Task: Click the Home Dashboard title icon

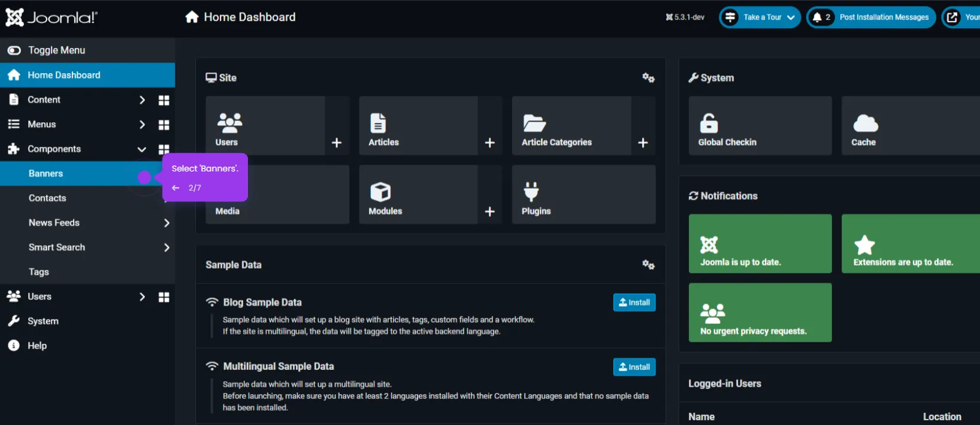Action: coord(192,17)
